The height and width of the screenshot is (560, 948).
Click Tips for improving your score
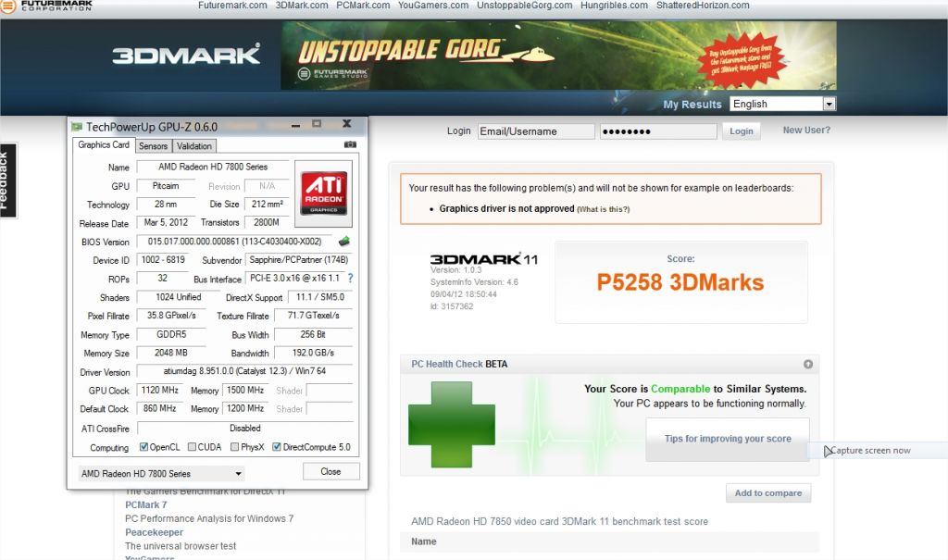pos(728,439)
